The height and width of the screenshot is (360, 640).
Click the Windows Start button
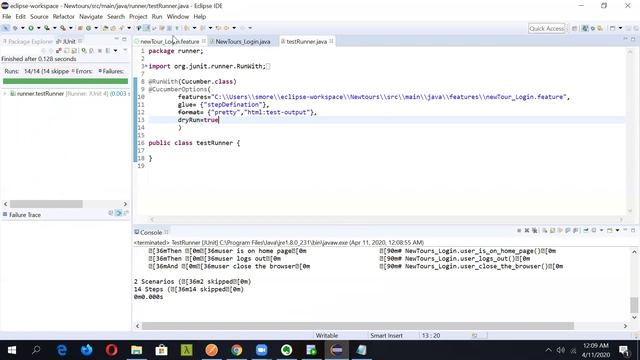[12, 350]
